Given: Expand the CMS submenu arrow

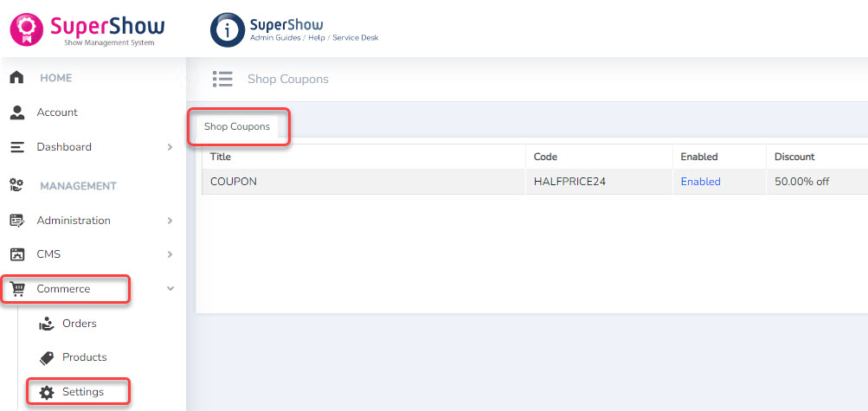Looking at the screenshot, I should [170, 254].
